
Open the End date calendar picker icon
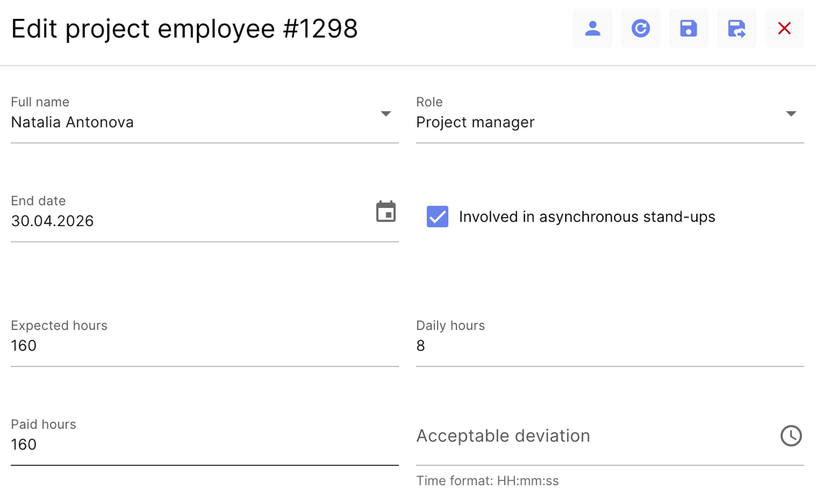coord(386,211)
